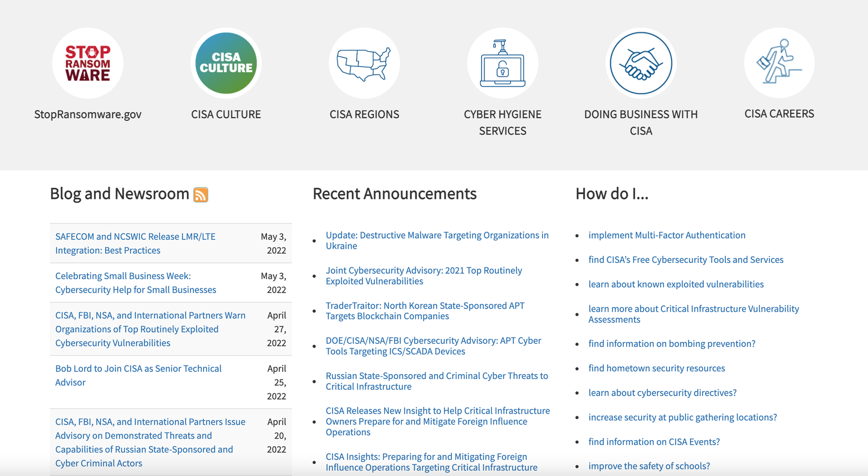
Task: Open the Cyber Hygiene laptop lock icon
Action: tap(503, 63)
